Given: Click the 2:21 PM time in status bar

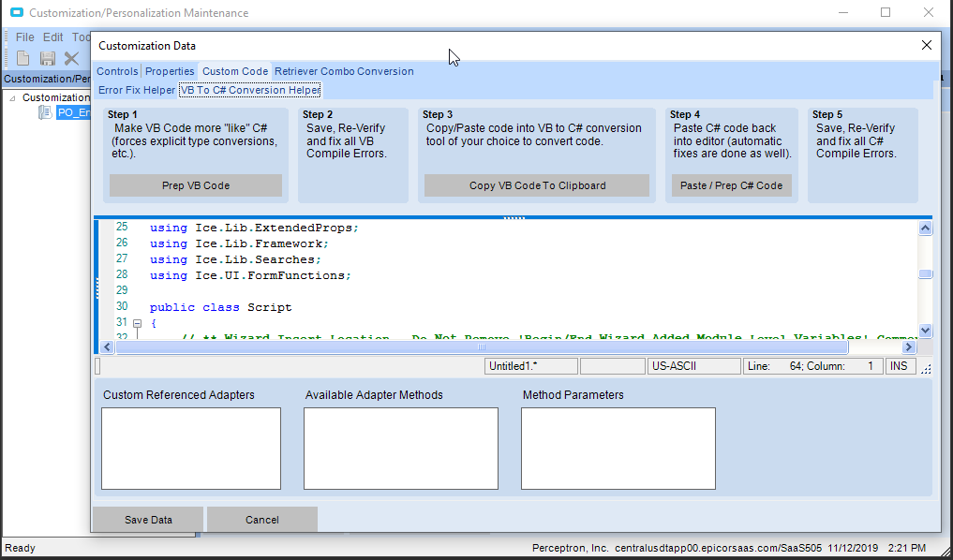Looking at the screenshot, I should pyautogui.click(x=907, y=548).
